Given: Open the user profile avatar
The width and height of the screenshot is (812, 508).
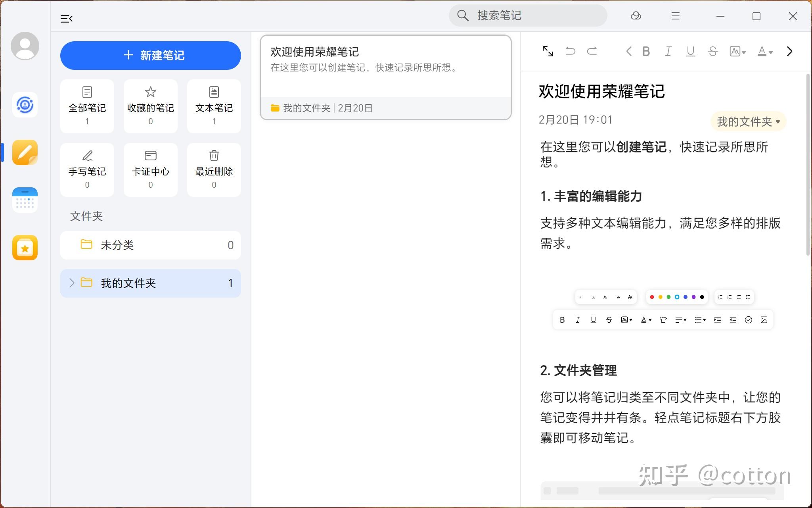Looking at the screenshot, I should pyautogui.click(x=25, y=46).
